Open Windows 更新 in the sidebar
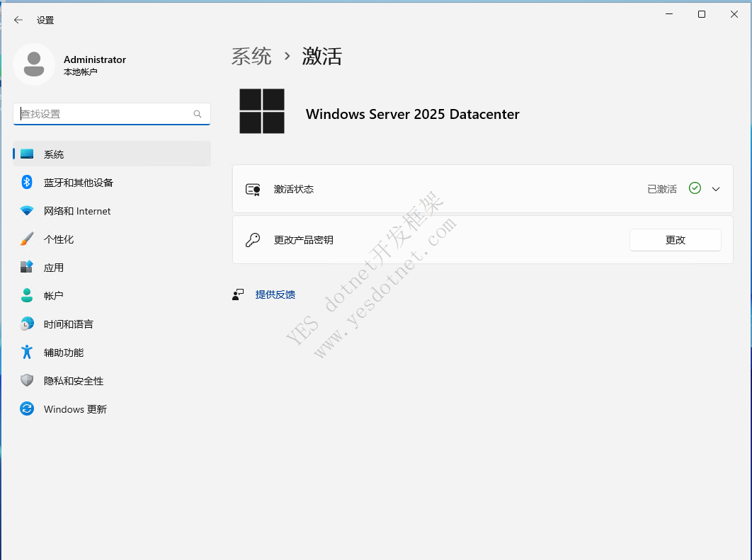Screen dimensions: 752x560 coord(112,408)
